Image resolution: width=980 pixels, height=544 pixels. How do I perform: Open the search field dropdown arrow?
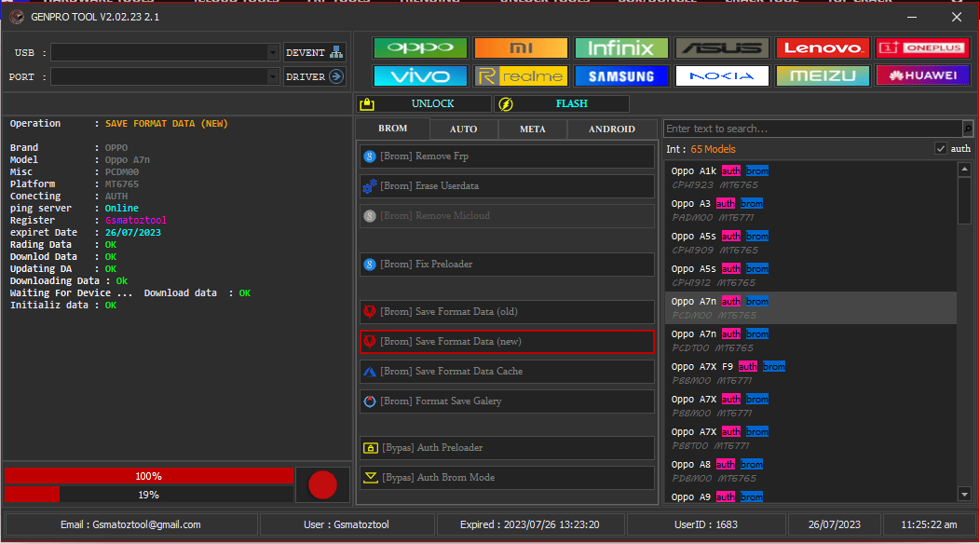pos(967,129)
